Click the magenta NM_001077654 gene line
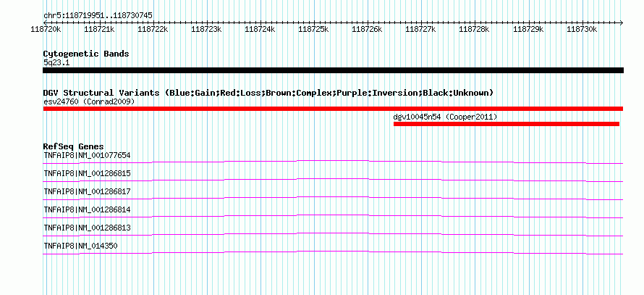This screenshot has width=644, height=295. [x=333, y=160]
